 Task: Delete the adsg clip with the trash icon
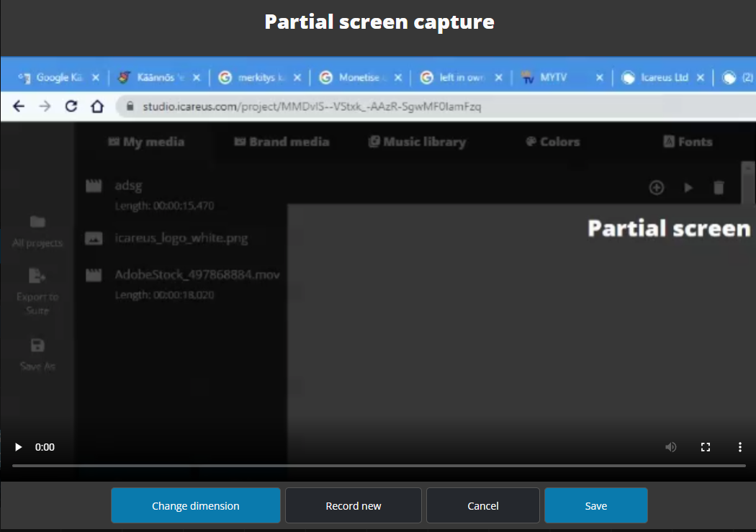pos(719,188)
